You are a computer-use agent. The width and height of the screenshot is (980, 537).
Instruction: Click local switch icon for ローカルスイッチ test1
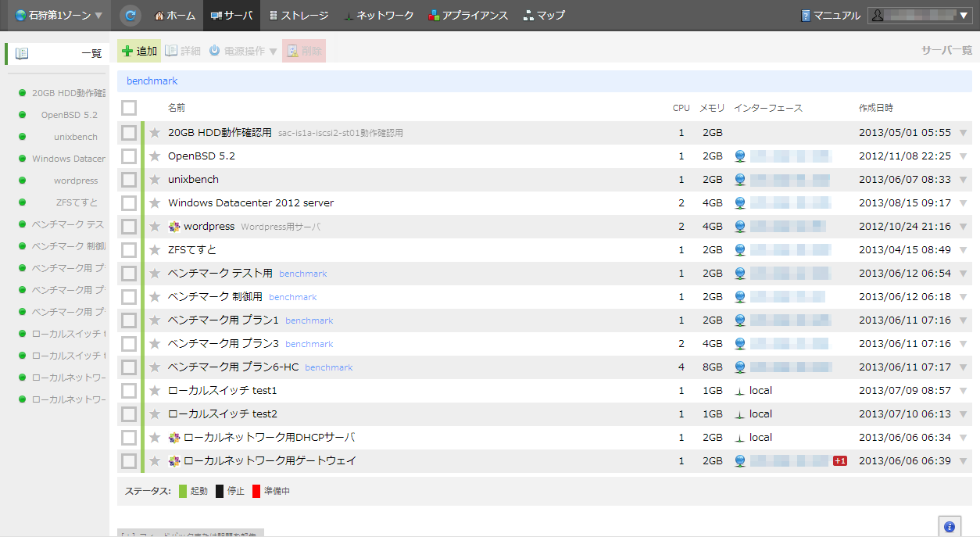740,391
